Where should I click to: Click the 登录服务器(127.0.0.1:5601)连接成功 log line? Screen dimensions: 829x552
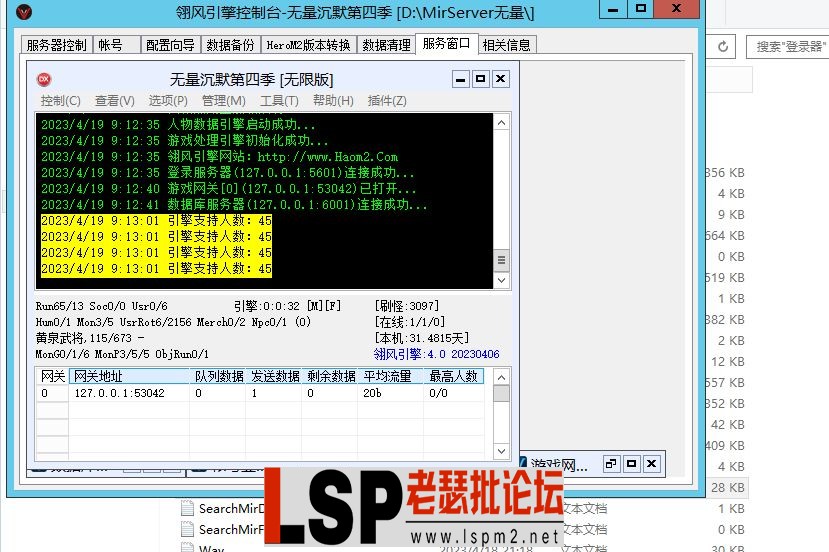pos(227,173)
